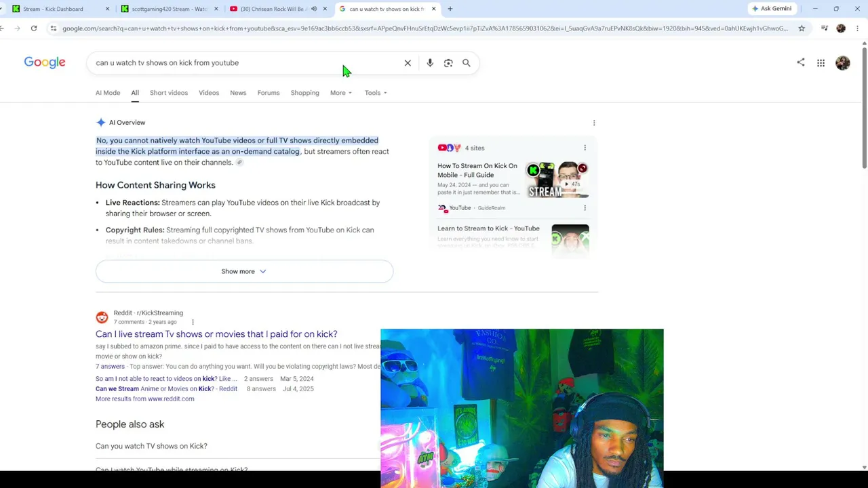The width and height of the screenshot is (868, 488).
Task: Close the Stream - Kick Dashboard tab
Action: pyautogui.click(x=107, y=9)
